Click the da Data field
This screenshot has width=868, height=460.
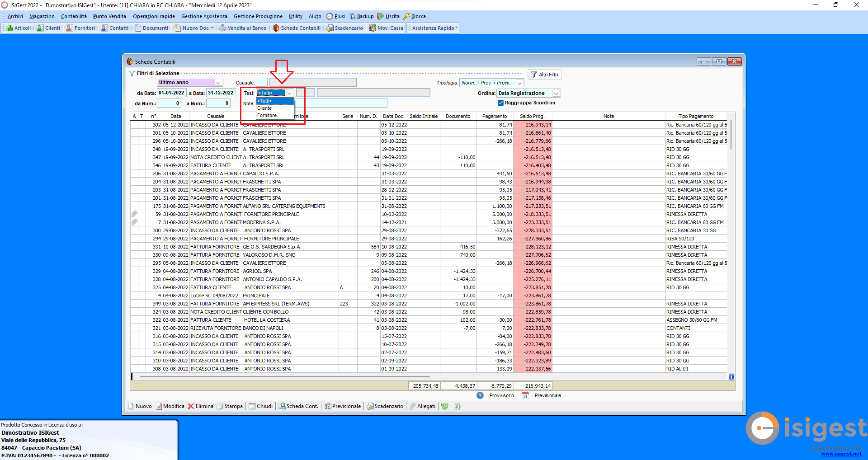click(x=171, y=93)
